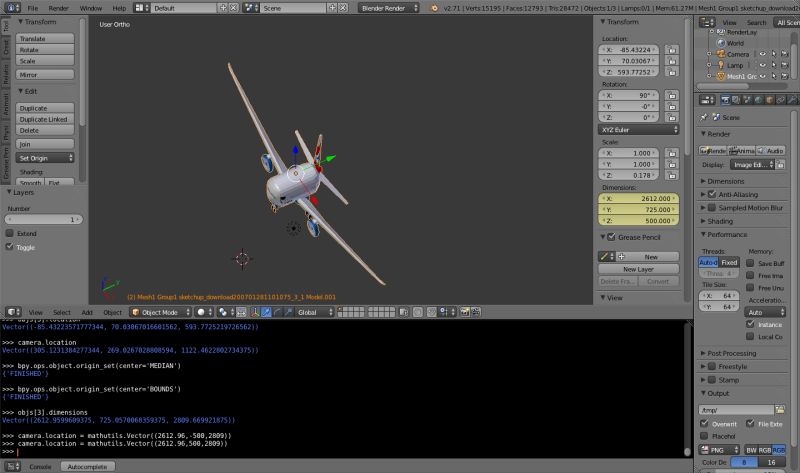Select color depth 8 option

(x=744, y=462)
